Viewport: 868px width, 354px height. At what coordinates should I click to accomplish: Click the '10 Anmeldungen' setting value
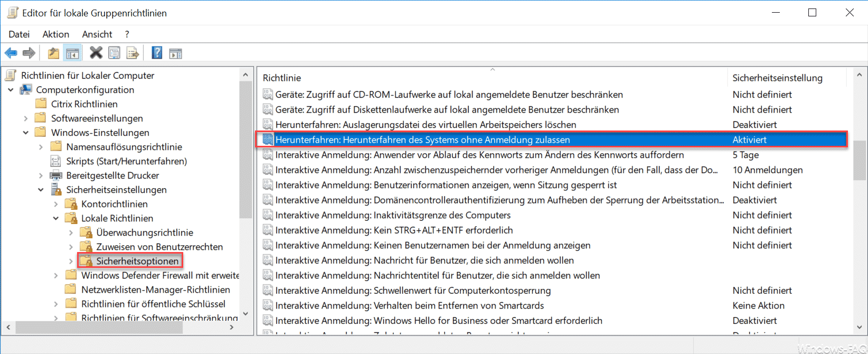(768, 170)
